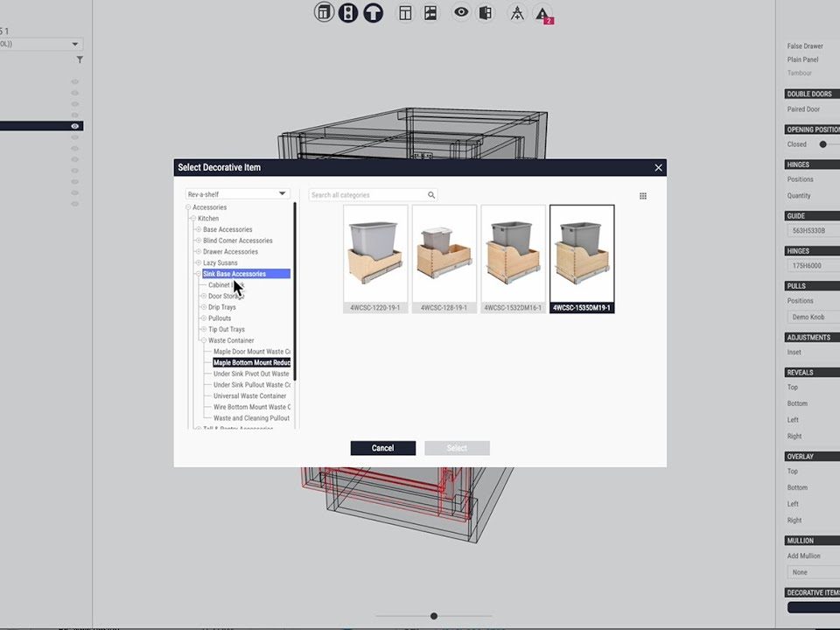Viewport: 840px width, 630px height.
Task: Switch item view with the grid icon
Action: pos(643,196)
